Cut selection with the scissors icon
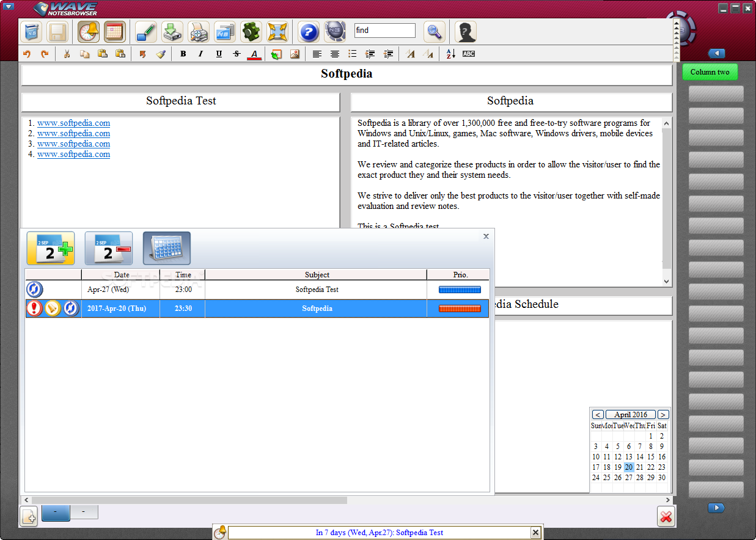This screenshot has height=540, width=756. 67,54
